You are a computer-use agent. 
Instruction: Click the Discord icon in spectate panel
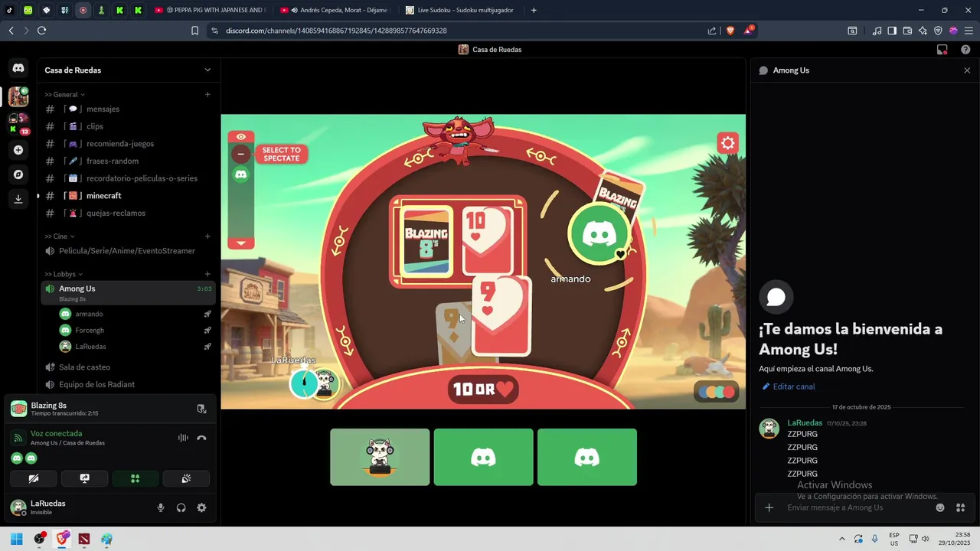click(241, 174)
